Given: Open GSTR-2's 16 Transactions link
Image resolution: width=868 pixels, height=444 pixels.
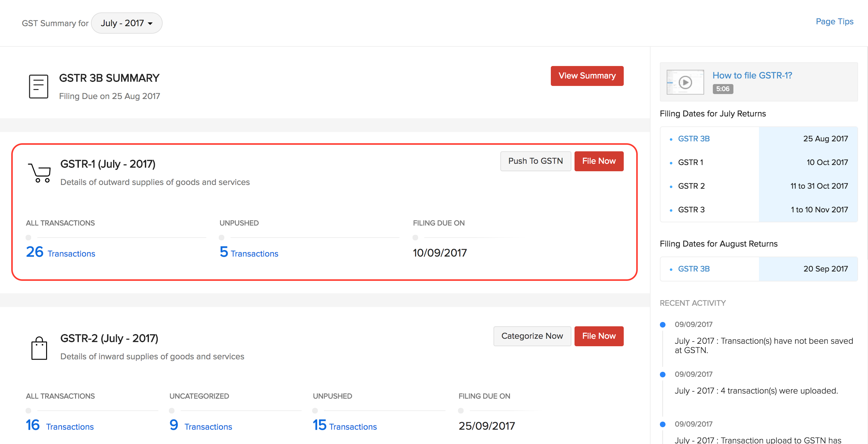Looking at the screenshot, I should click(60, 426).
